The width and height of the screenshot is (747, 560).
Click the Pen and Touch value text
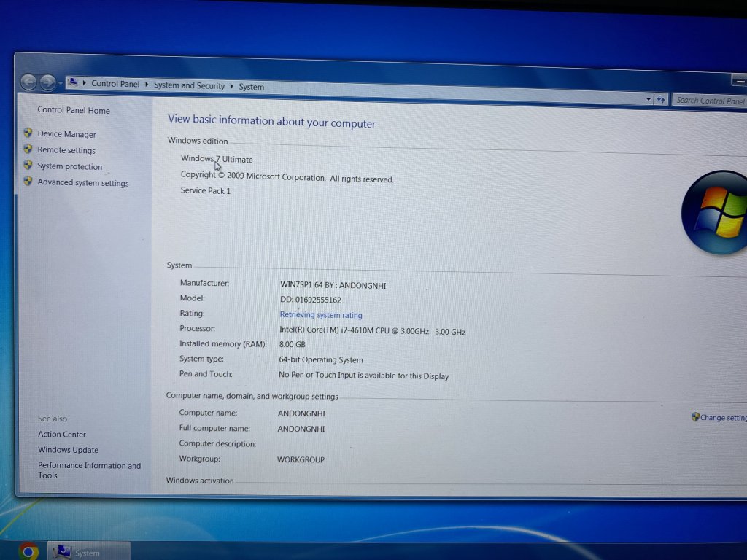[363, 376]
